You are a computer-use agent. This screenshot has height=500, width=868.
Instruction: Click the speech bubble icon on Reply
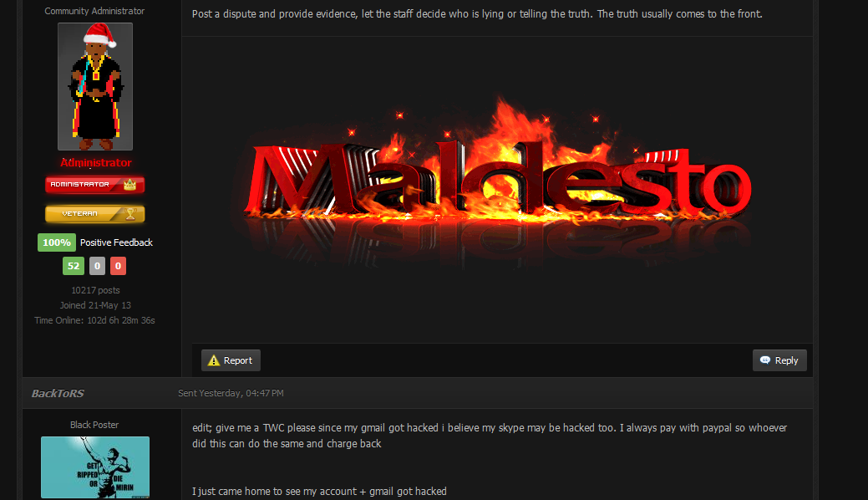765,360
